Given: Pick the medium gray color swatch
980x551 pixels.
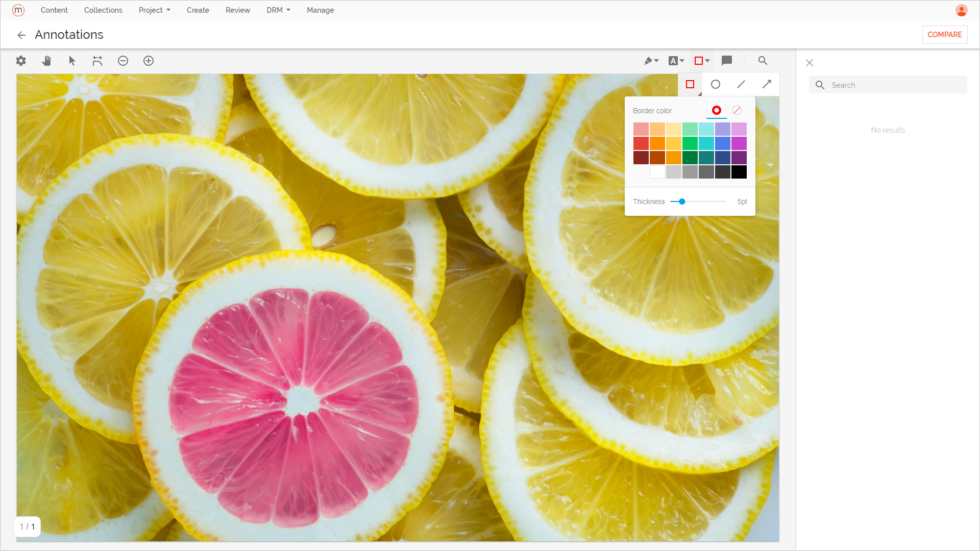Looking at the screenshot, I should pyautogui.click(x=690, y=172).
